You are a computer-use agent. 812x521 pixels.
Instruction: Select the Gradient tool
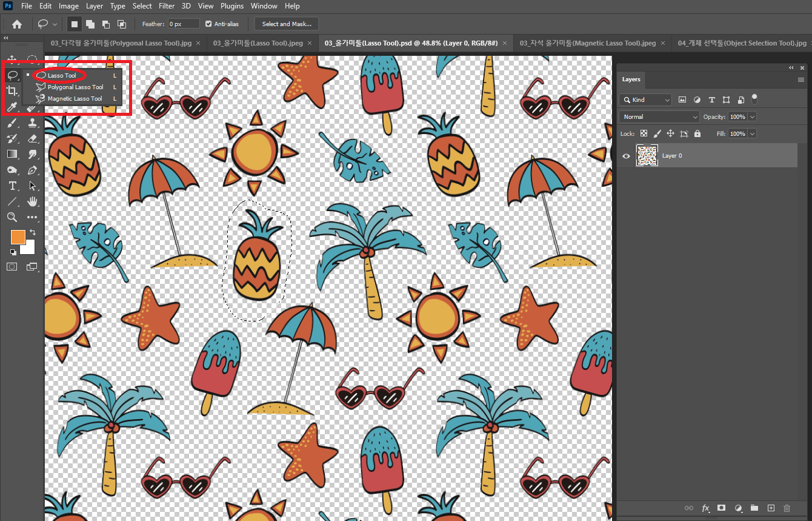12,154
